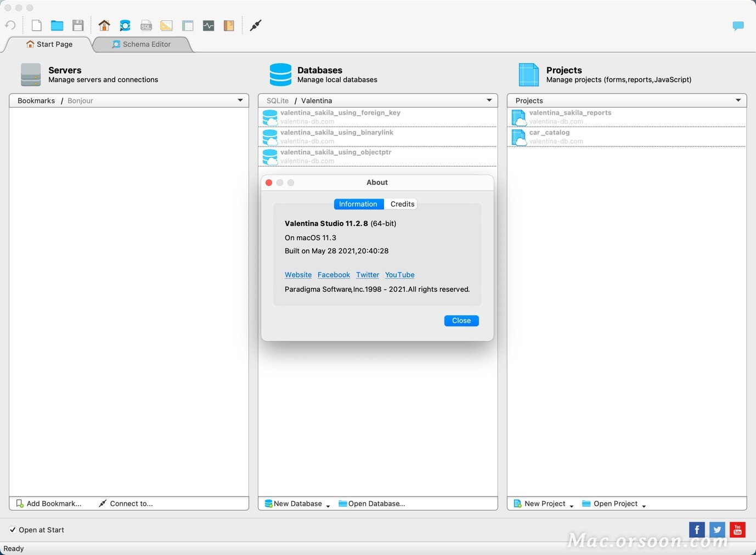The image size is (756, 555).
Task: Click the SQL Editor toolbar icon
Action: coord(146,25)
